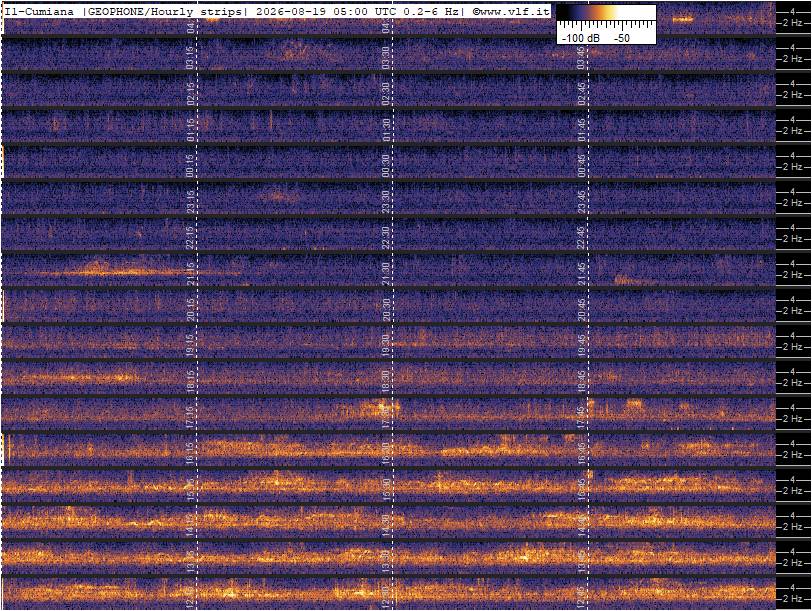The height and width of the screenshot is (611, 812).
Task: Click the 00:45 time label
Action: pos(581,165)
